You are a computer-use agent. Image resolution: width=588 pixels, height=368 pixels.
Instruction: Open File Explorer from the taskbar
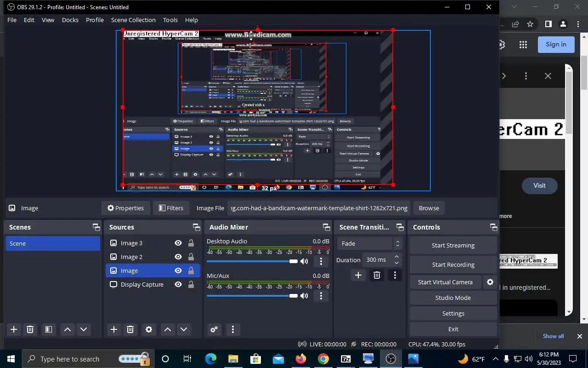pyautogui.click(x=233, y=359)
